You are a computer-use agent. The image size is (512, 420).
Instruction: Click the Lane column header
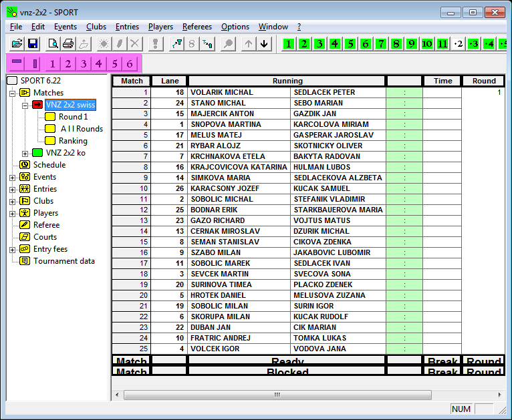point(170,81)
